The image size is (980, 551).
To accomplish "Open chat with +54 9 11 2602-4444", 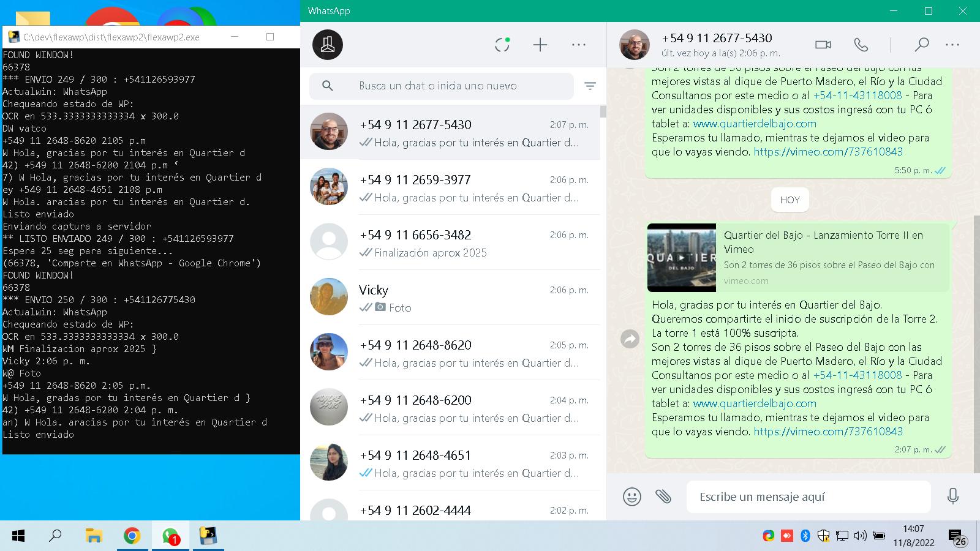I will click(450, 507).
